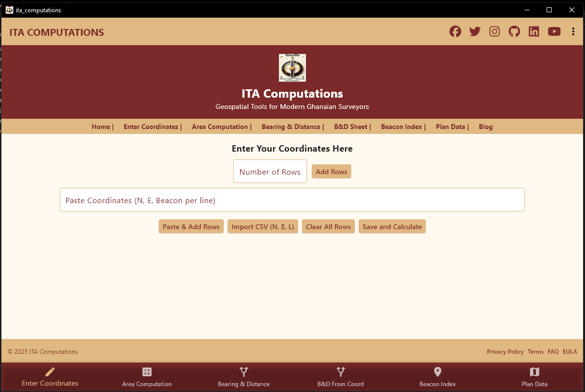Open the GitHub icon link
Screen dimensions: 585x392
click(x=514, y=31)
